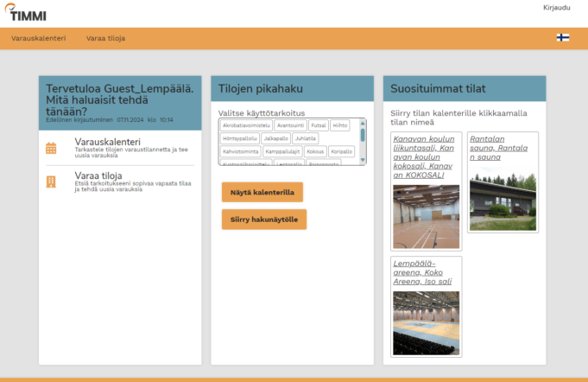
Task: Click the Varauskalenteri calendar icon
Action: [x=51, y=148]
